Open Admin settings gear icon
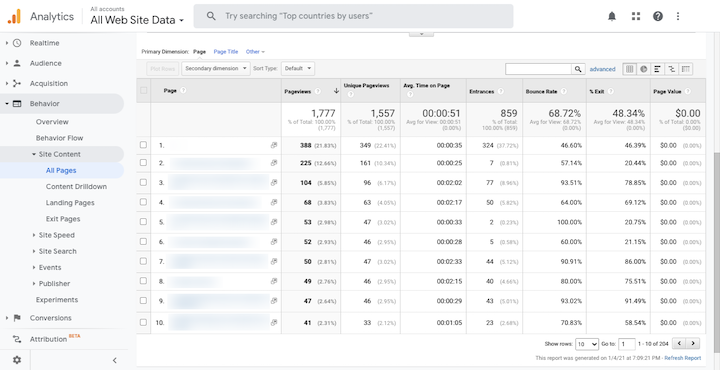The height and width of the screenshot is (370, 720). pos(17,360)
